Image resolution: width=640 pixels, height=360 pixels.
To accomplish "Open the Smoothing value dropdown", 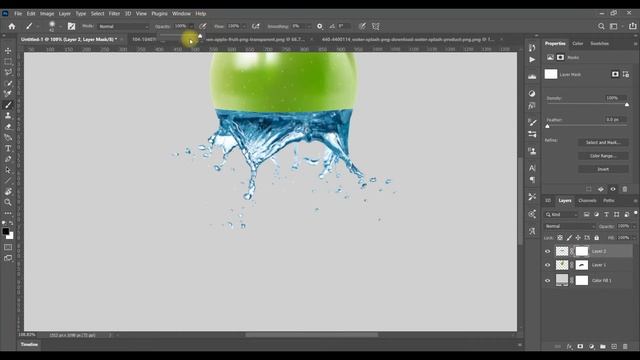I will [x=309, y=27].
